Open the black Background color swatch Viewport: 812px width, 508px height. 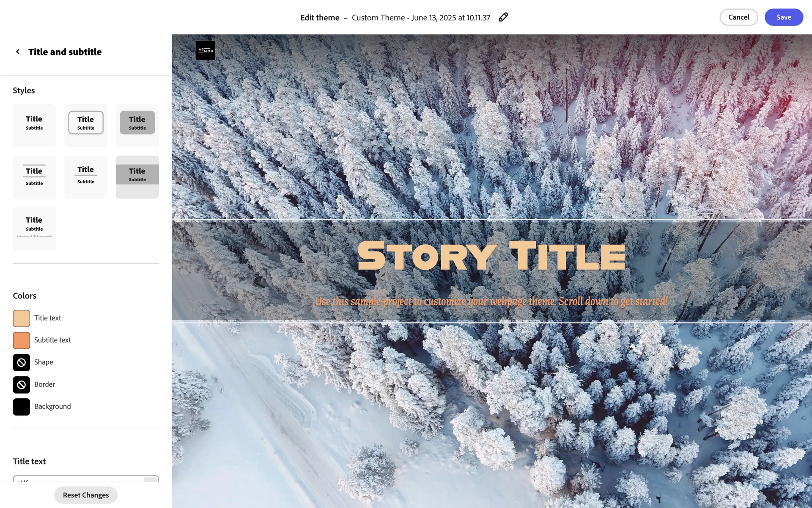(x=21, y=407)
